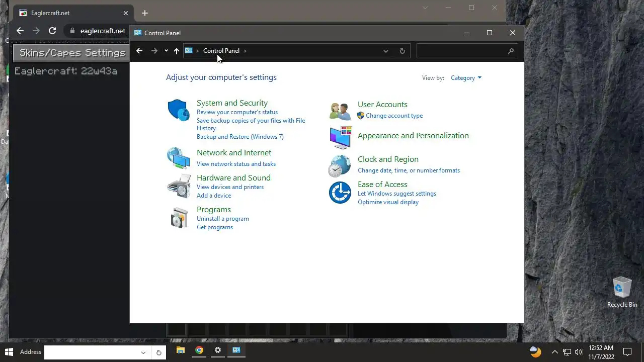Screen dimensions: 644x362
Task: Go forward in Control Panel navigation
Action: tap(154, 51)
